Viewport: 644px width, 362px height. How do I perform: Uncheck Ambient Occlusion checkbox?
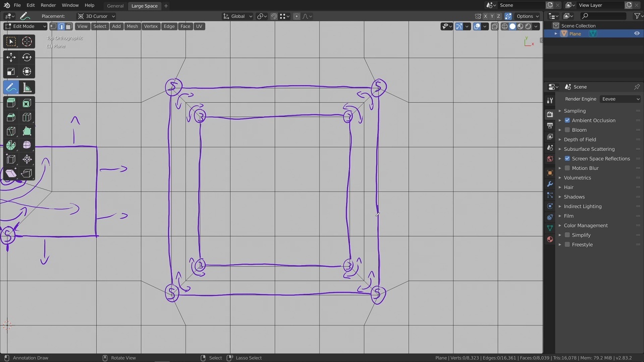pos(567,120)
